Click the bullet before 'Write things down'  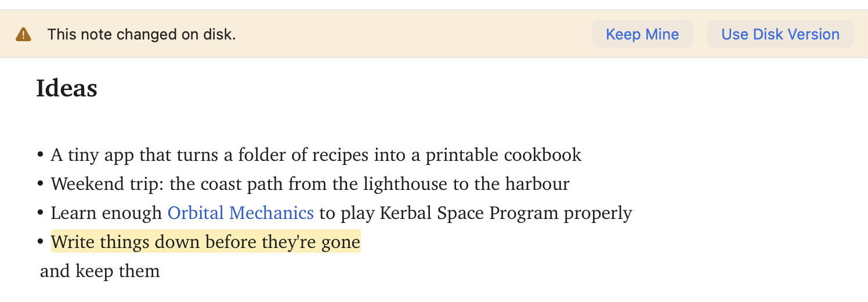click(41, 242)
